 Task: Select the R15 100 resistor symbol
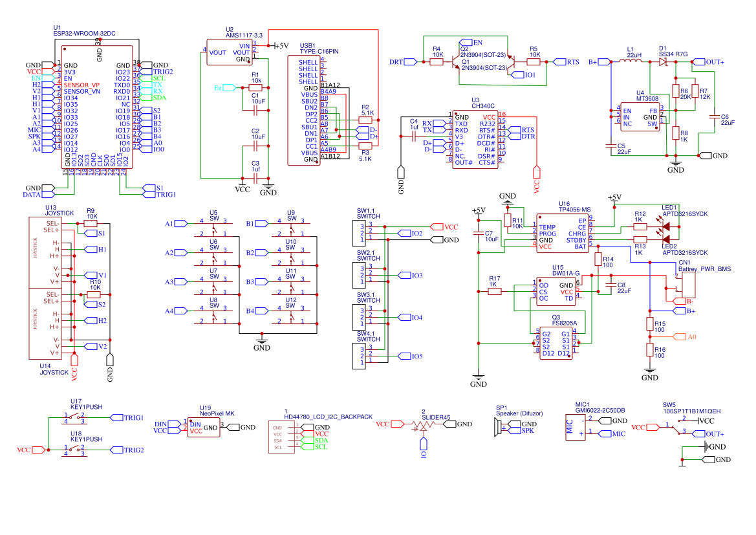649,323
